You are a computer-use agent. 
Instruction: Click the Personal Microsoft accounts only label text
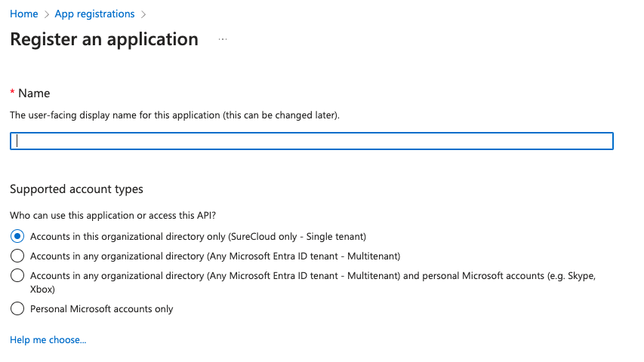coord(101,308)
